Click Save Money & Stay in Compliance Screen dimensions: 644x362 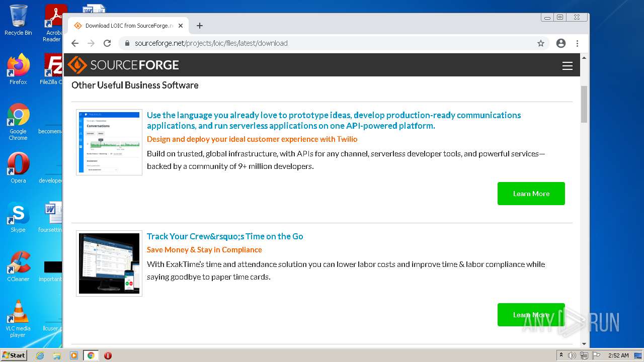[204, 249]
